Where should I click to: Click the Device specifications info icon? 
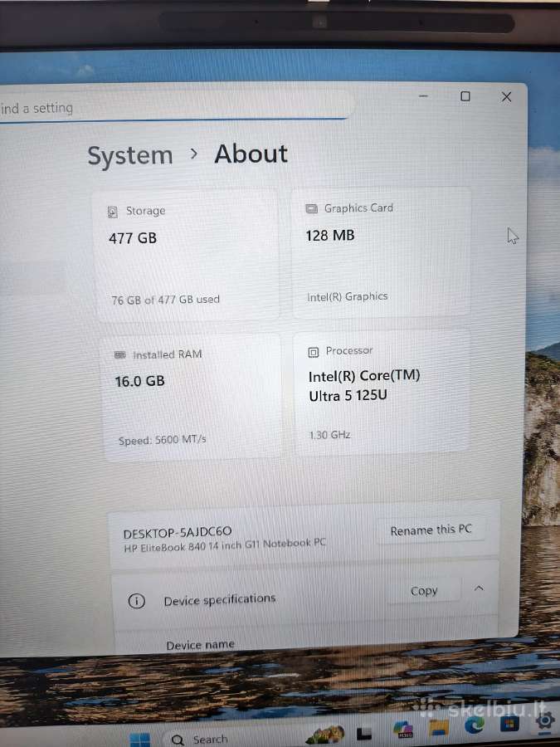pyautogui.click(x=136, y=601)
